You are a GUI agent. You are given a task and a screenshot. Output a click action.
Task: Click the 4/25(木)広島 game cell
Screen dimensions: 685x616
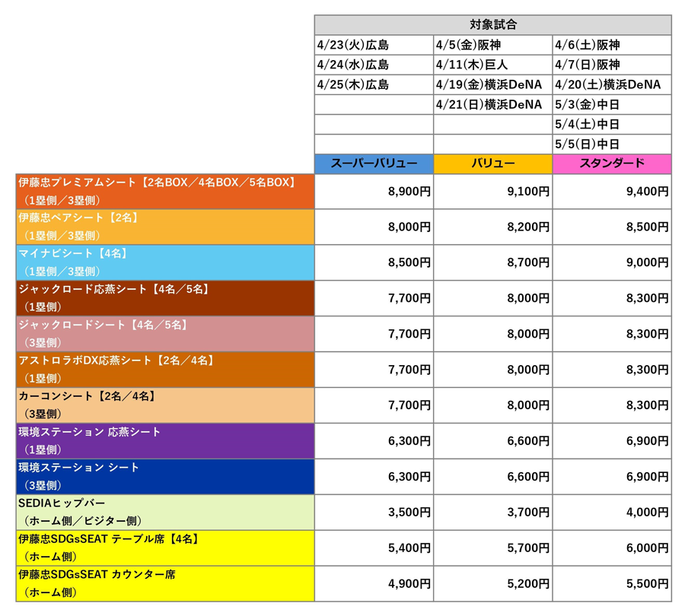point(374,84)
